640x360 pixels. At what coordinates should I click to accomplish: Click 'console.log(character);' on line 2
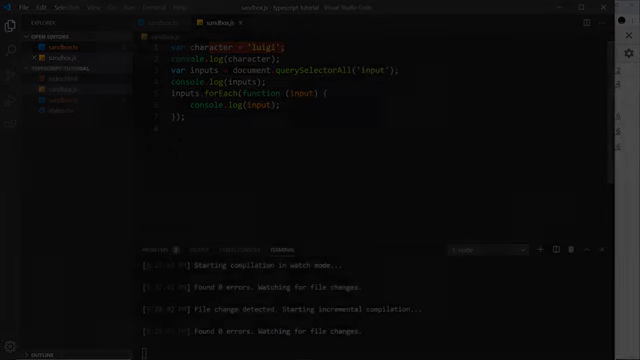[226, 59]
